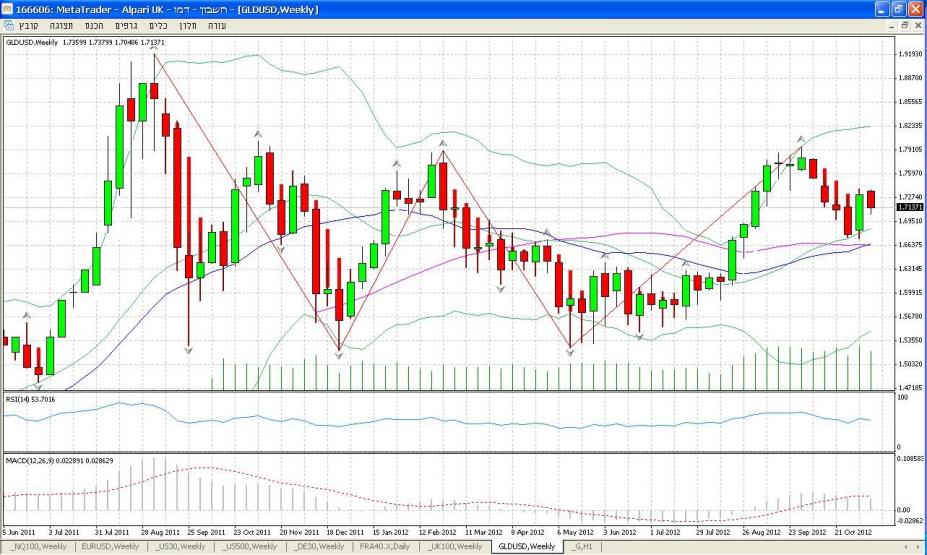The image size is (927, 555).
Task: Click the MetaTrader icon in title bar
Action: click(x=9, y=8)
